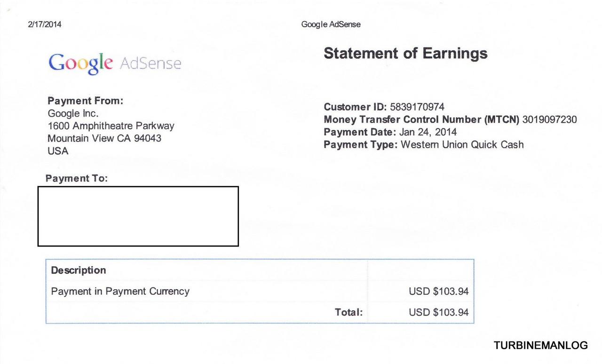Click the Payment Date Jan 24, 2014

pyautogui.click(x=428, y=132)
